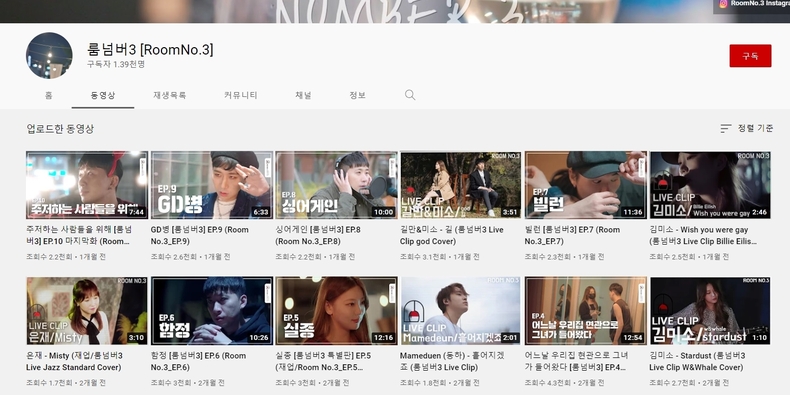Screen dimensions: 790x395
Task: Open the 채널 tab
Action: [x=303, y=95]
